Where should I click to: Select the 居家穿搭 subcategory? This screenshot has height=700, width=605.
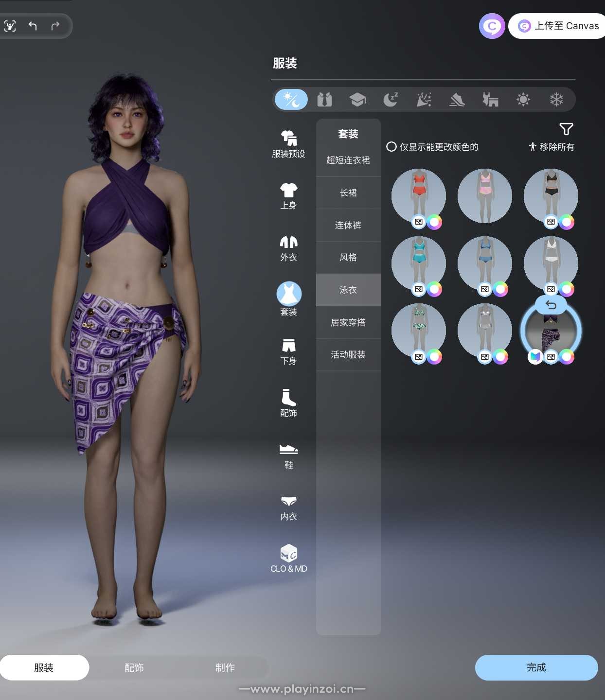tap(348, 323)
